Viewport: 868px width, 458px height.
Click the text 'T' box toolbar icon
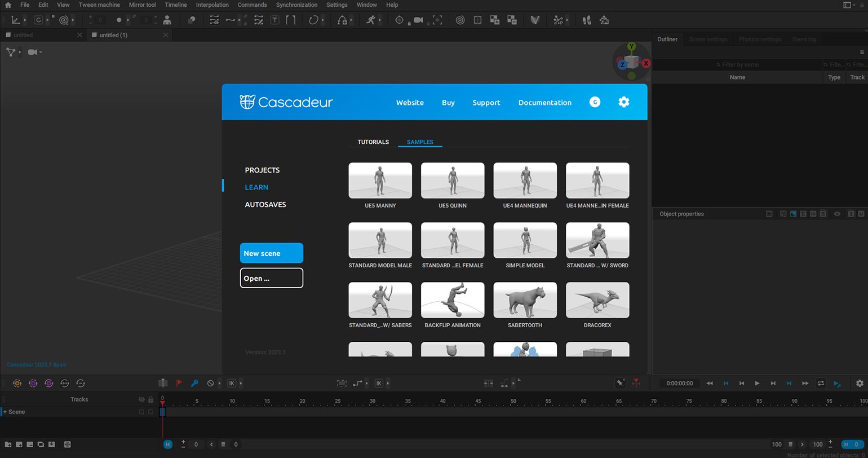(274, 20)
